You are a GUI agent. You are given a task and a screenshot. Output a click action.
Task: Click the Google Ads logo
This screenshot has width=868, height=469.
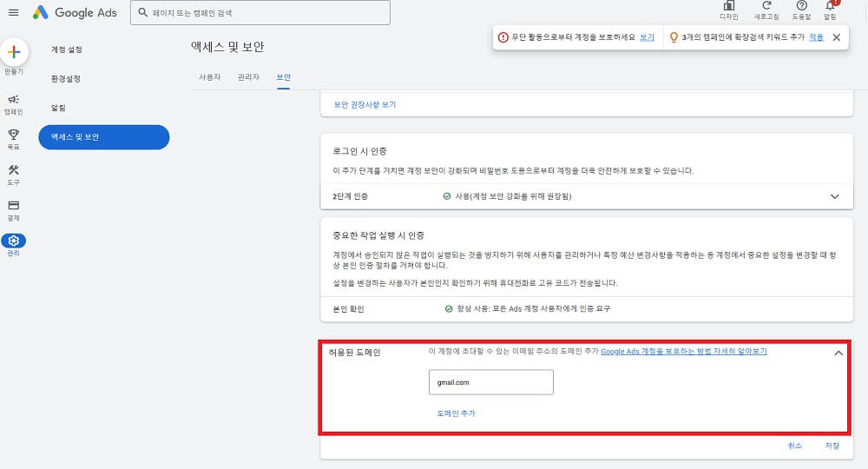pos(75,13)
